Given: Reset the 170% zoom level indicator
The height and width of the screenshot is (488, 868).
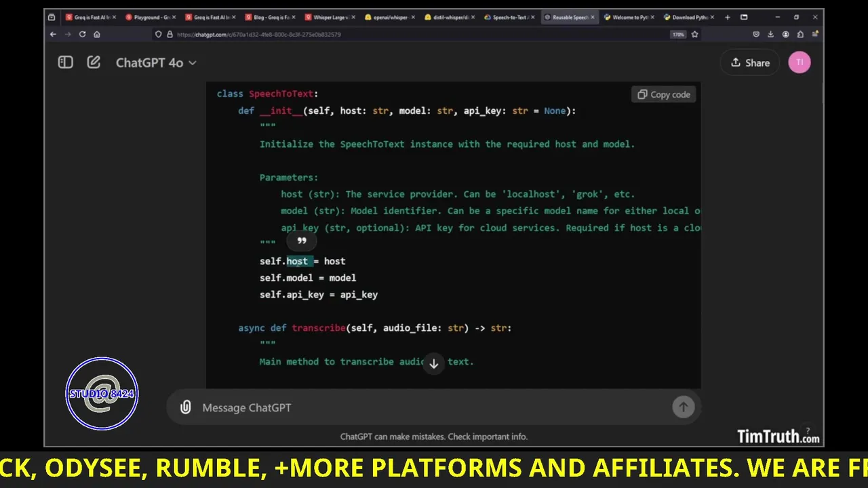Looking at the screenshot, I should tap(677, 35).
